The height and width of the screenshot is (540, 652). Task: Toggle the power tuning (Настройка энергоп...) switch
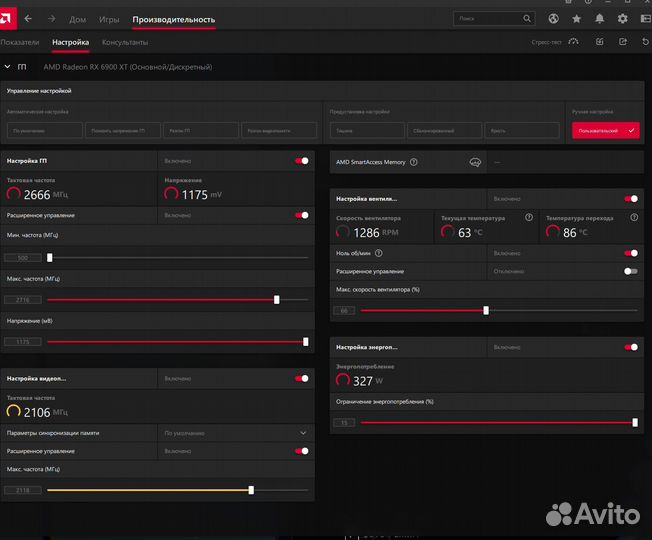click(x=631, y=347)
